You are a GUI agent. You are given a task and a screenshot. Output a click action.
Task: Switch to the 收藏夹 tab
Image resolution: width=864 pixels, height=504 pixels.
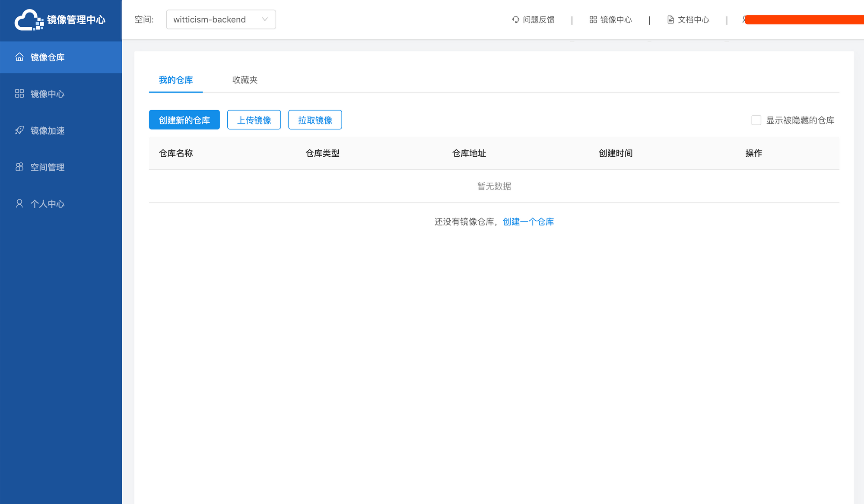[x=245, y=80]
